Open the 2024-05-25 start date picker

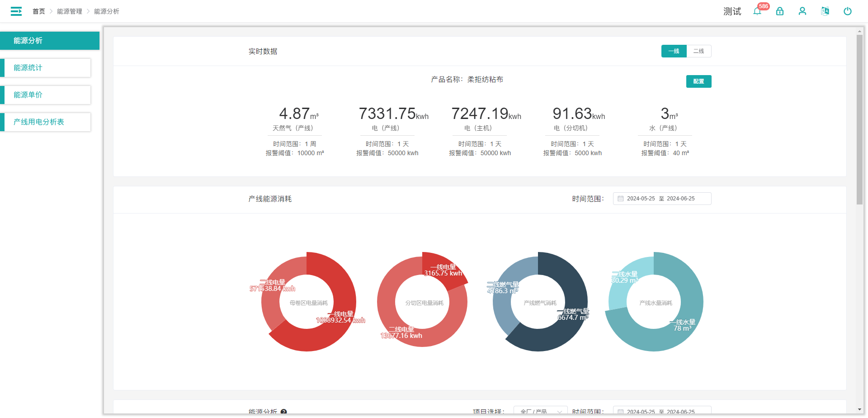coord(641,199)
